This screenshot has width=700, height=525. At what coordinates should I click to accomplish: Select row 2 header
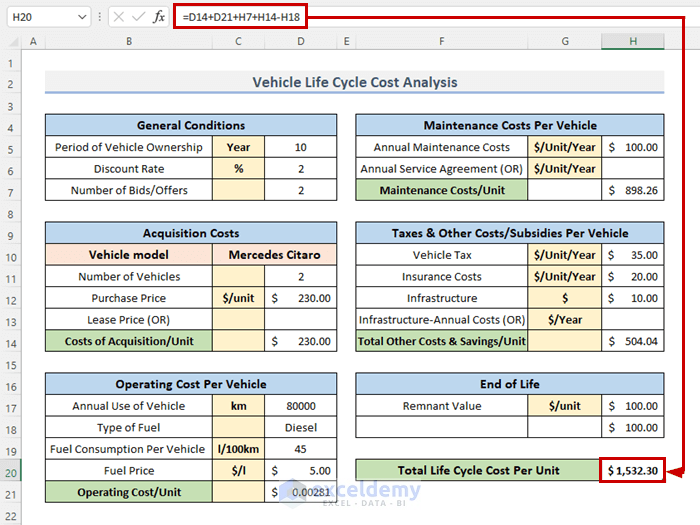pos(11,83)
